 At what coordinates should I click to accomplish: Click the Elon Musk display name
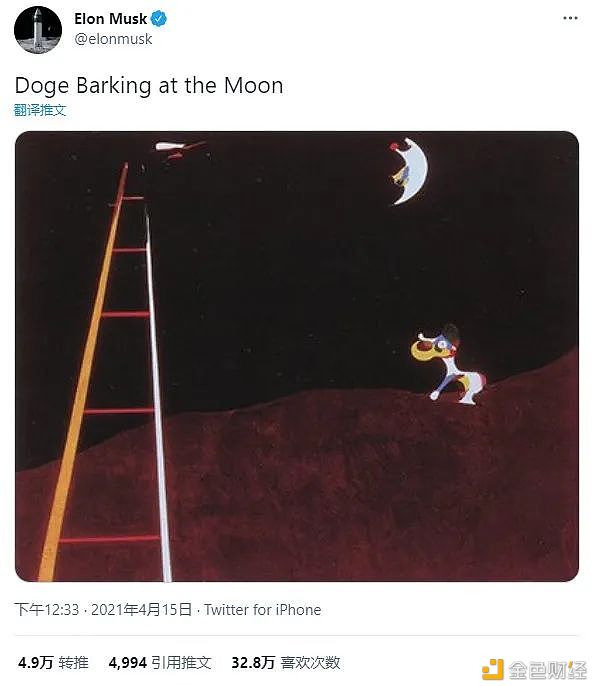(110, 19)
